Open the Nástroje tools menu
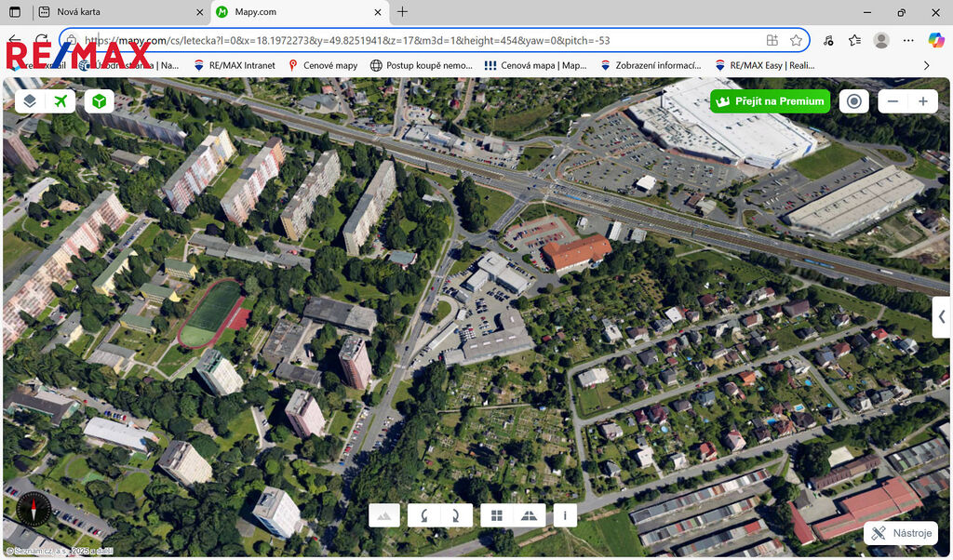The image size is (953, 560). 901,533
